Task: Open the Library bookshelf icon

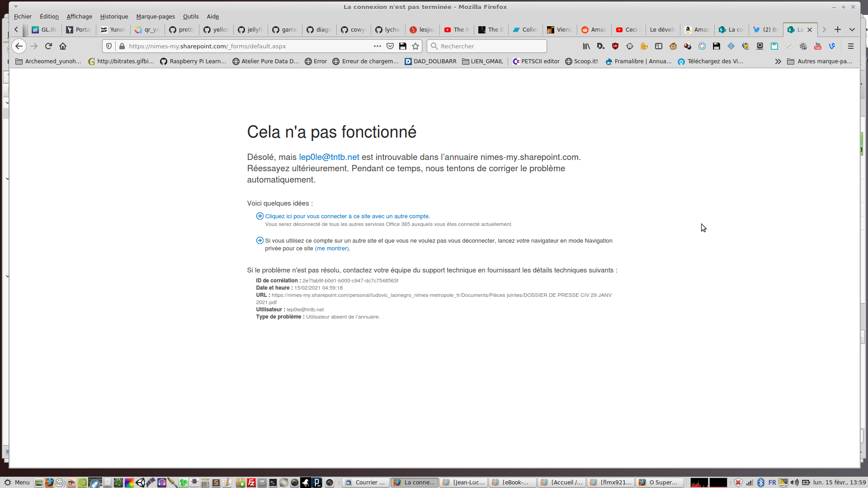Action: [x=586, y=46]
